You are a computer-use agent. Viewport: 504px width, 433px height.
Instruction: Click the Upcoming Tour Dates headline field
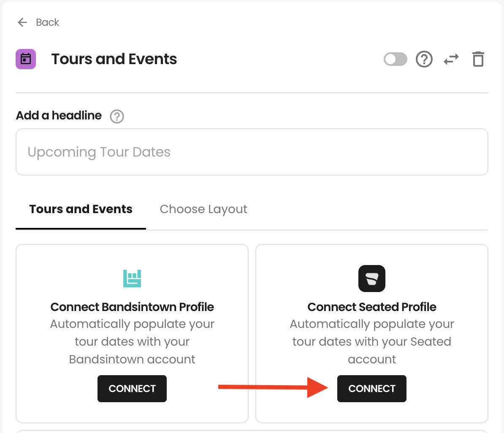tap(252, 152)
